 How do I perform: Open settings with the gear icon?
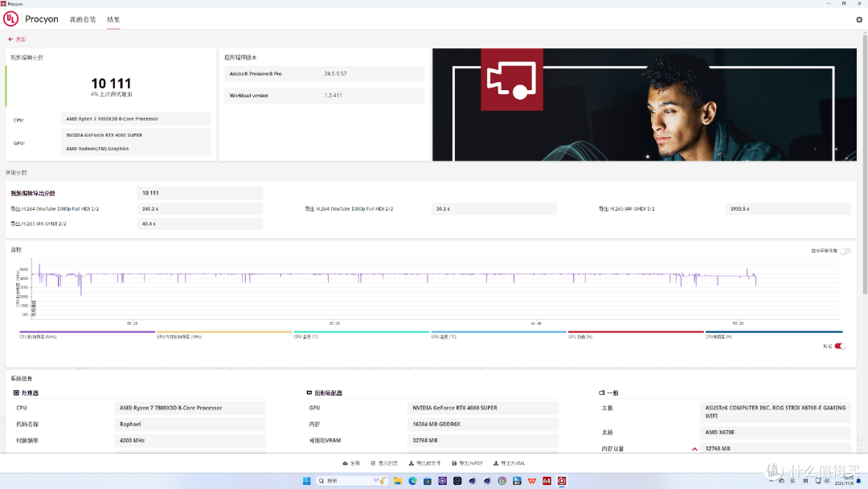[x=859, y=19]
